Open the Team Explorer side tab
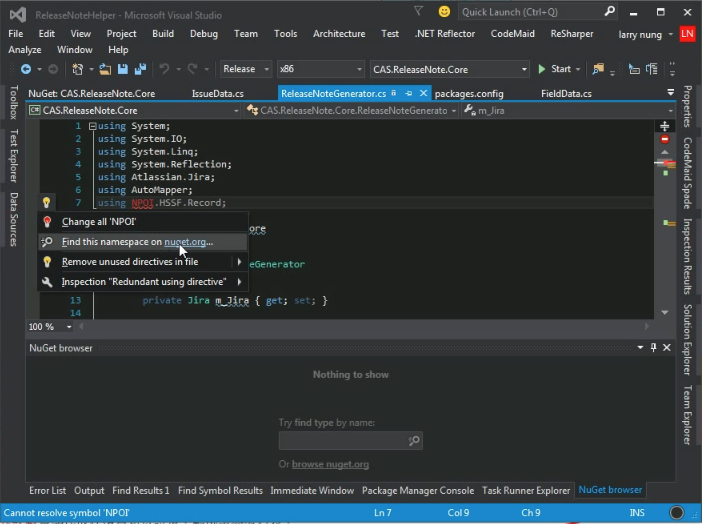Viewport: 702px width, 524px height. [688, 415]
